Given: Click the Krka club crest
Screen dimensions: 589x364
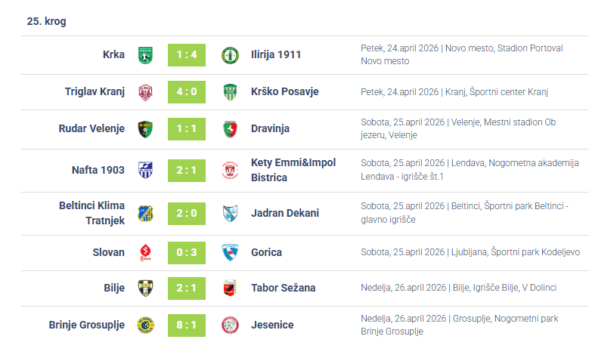Looking at the screenshot, I should [x=145, y=55].
